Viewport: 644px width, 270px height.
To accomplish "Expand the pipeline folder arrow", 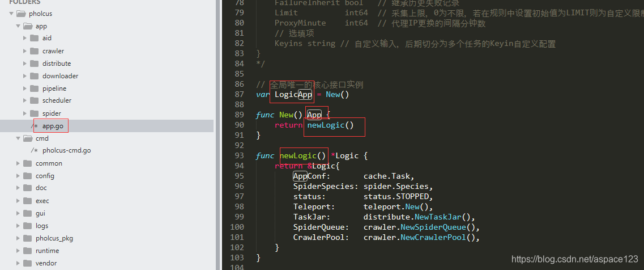I will click(25, 88).
